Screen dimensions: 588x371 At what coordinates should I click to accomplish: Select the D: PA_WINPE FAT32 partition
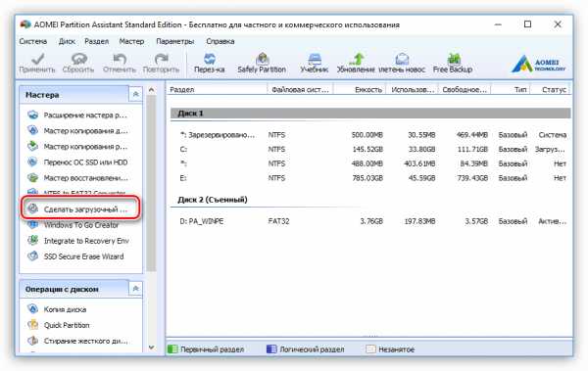coord(370,221)
